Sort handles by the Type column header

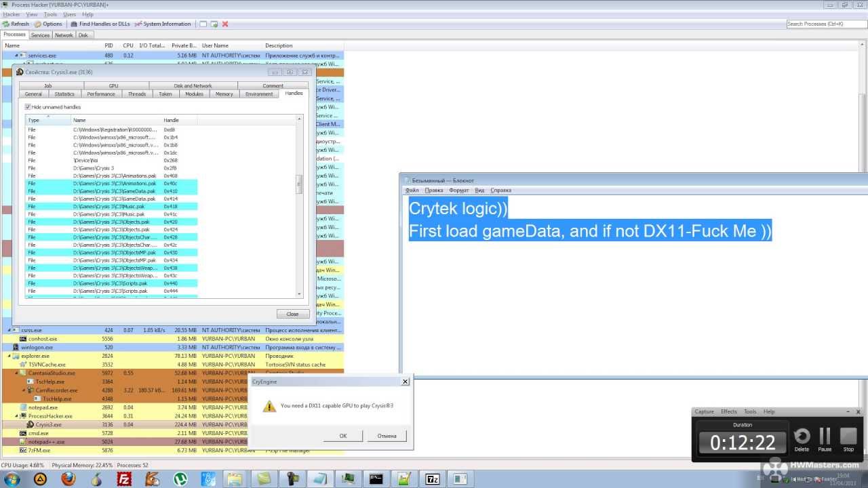coord(47,120)
